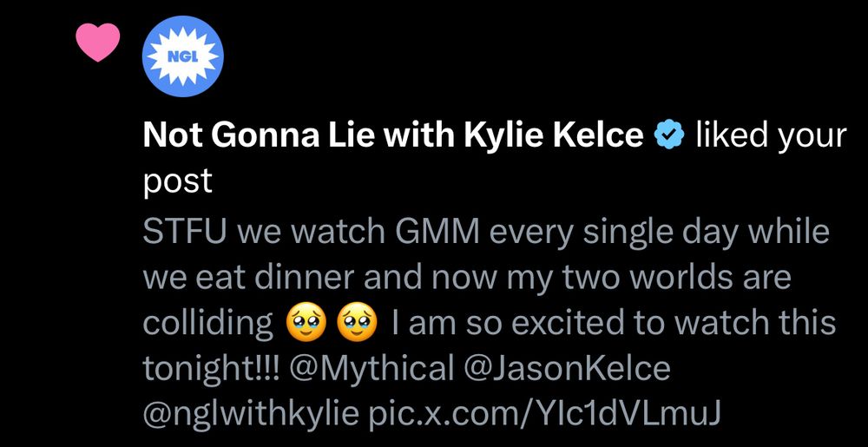The height and width of the screenshot is (447, 868).
Task: Click the blue verified badge
Action: (669, 135)
